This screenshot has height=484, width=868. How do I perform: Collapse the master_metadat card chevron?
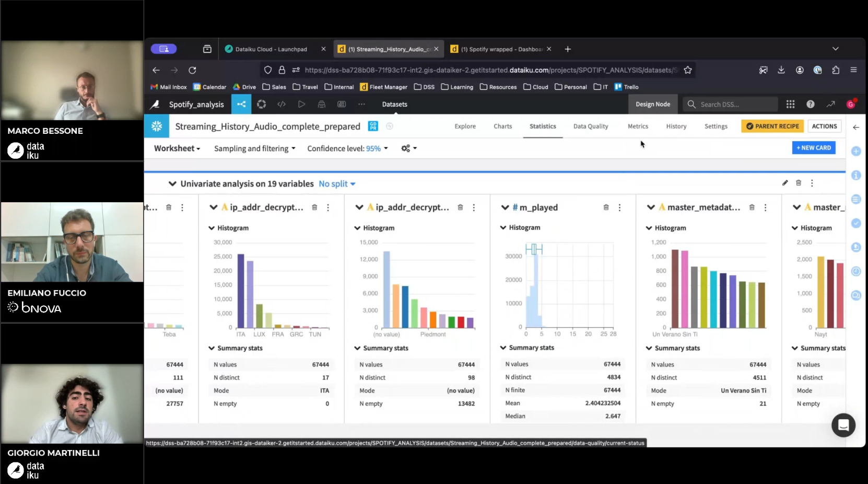coord(651,208)
